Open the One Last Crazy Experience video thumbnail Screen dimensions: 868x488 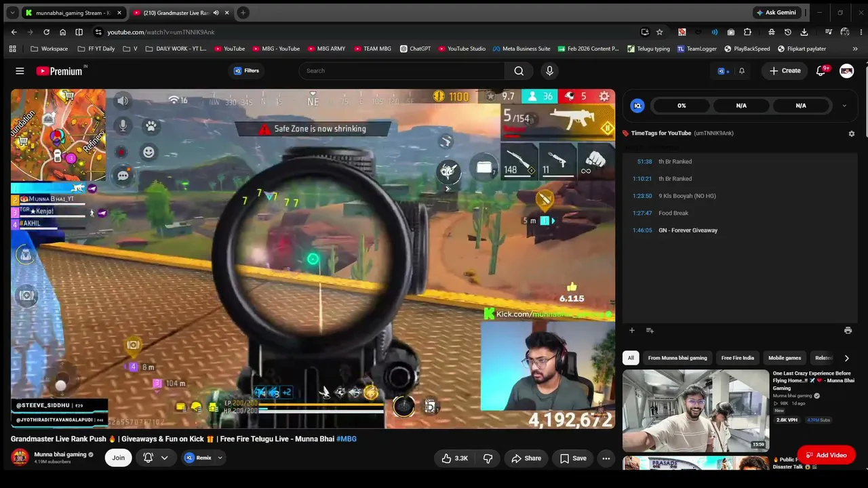pos(696,411)
